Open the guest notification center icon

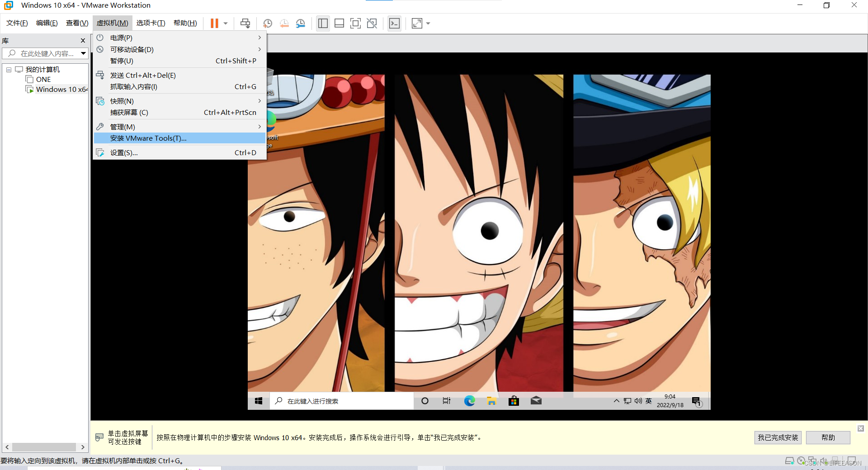[697, 401]
